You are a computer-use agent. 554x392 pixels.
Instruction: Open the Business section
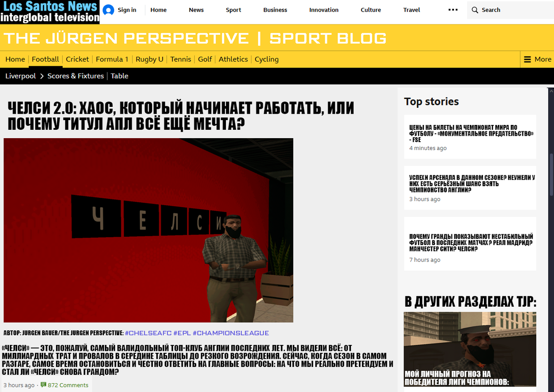[275, 10]
